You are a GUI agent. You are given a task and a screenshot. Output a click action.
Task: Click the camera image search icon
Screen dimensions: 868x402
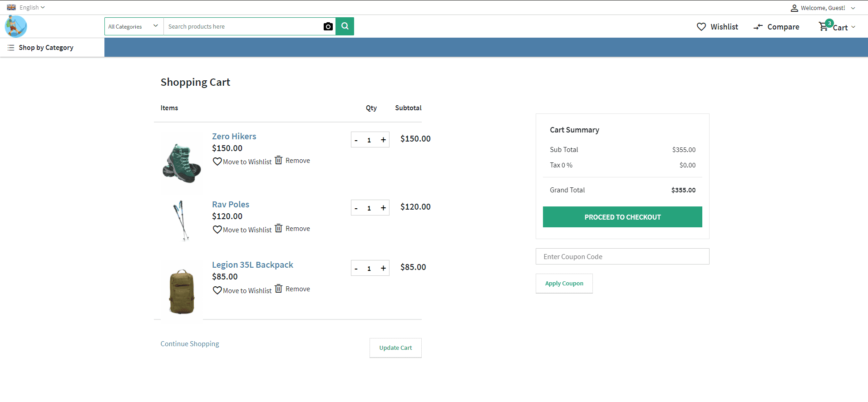[328, 27]
